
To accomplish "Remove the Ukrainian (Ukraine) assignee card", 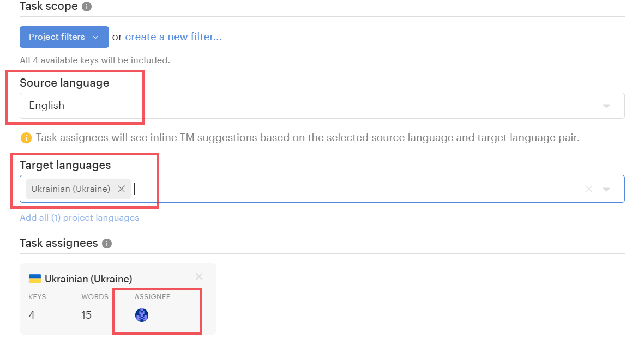I will (x=199, y=277).
